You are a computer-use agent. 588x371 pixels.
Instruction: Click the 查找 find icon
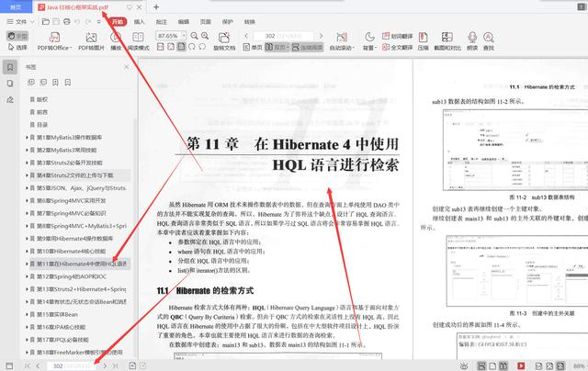point(488,40)
